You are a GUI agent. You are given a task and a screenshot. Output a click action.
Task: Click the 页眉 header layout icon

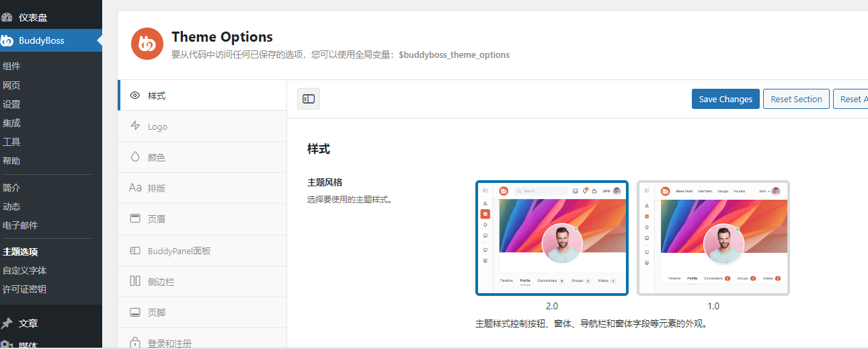[135, 219]
